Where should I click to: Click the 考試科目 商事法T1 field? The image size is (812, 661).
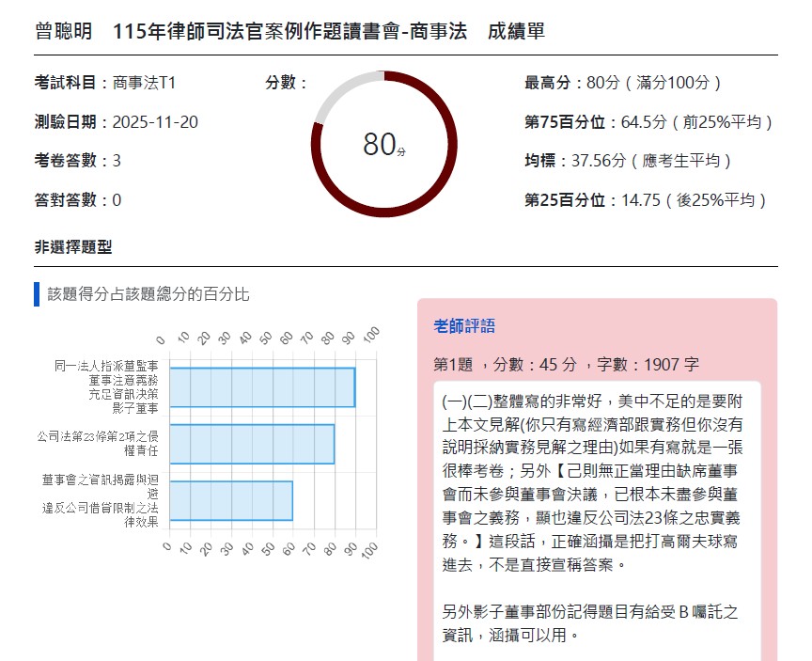point(104,83)
